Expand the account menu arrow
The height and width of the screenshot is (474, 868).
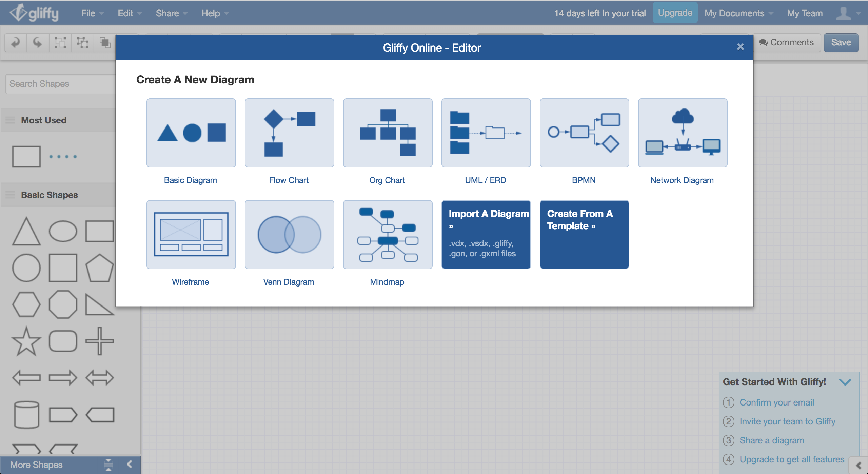[x=859, y=14]
